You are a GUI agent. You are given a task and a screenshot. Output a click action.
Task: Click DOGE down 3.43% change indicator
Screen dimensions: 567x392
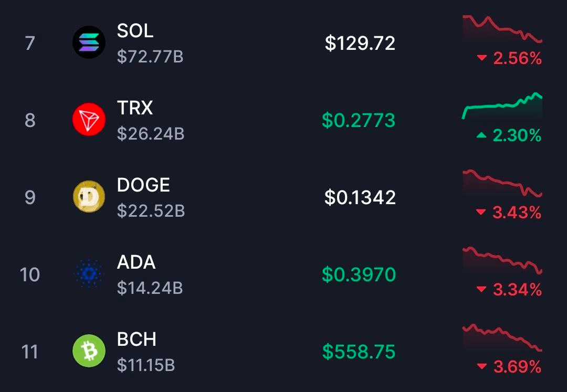tap(509, 213)
